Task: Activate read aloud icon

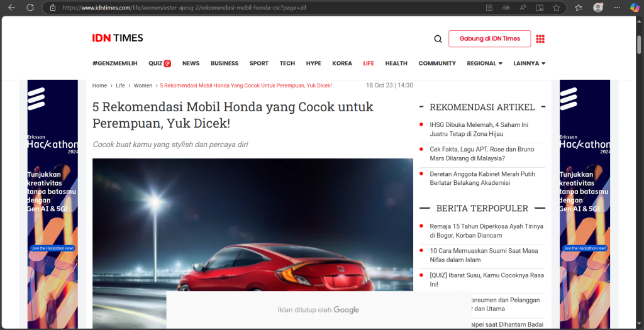Action: coord(523,8)
